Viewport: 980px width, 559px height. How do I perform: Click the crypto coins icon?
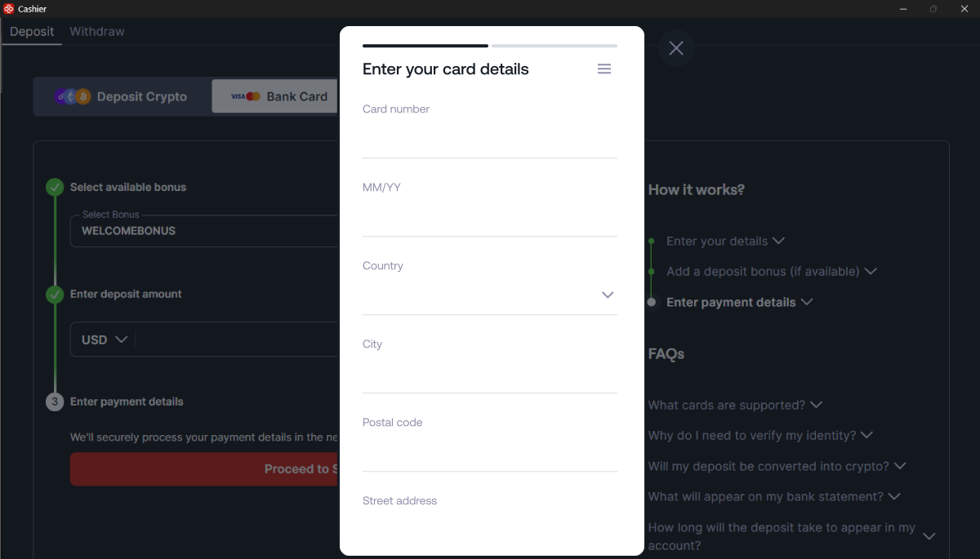point(73,96)
